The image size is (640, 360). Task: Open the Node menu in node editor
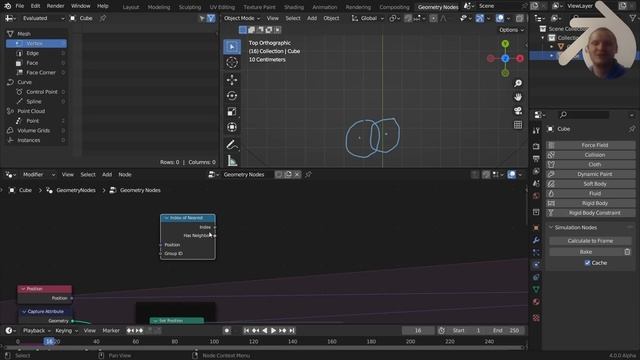point(125,175)
